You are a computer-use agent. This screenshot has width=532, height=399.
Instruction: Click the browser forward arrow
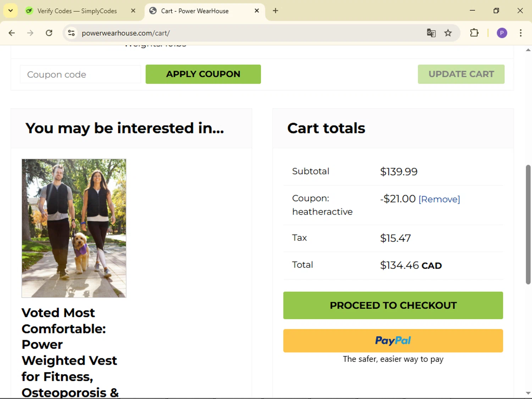click(30, 33)
